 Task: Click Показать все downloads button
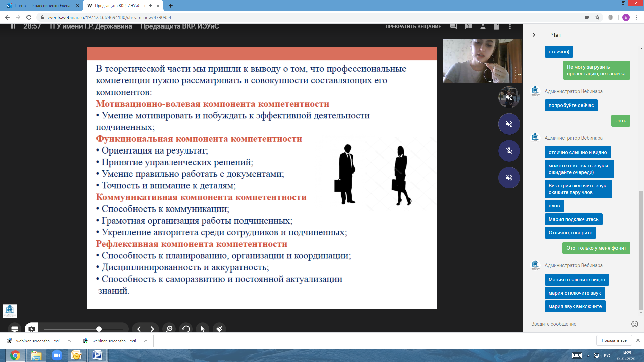tap(614, 340)
